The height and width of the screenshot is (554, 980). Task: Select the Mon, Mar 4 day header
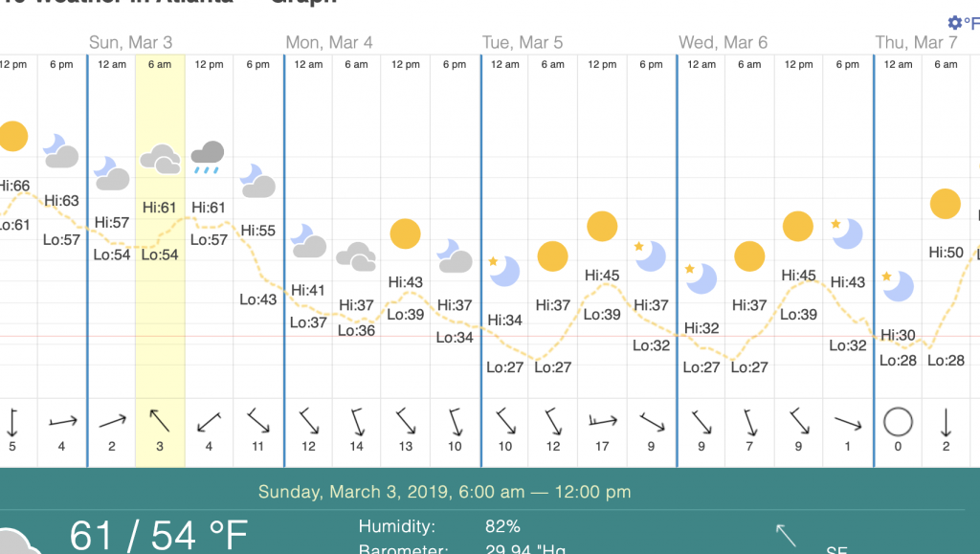click(329, 42)
